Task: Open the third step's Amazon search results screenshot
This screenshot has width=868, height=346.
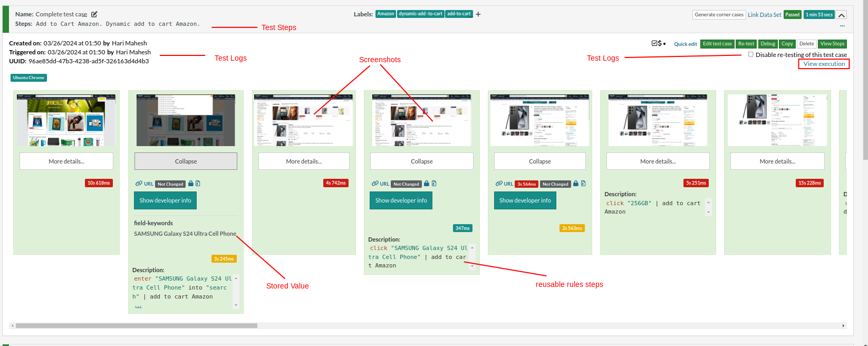Action: click(x=303, y=120)
